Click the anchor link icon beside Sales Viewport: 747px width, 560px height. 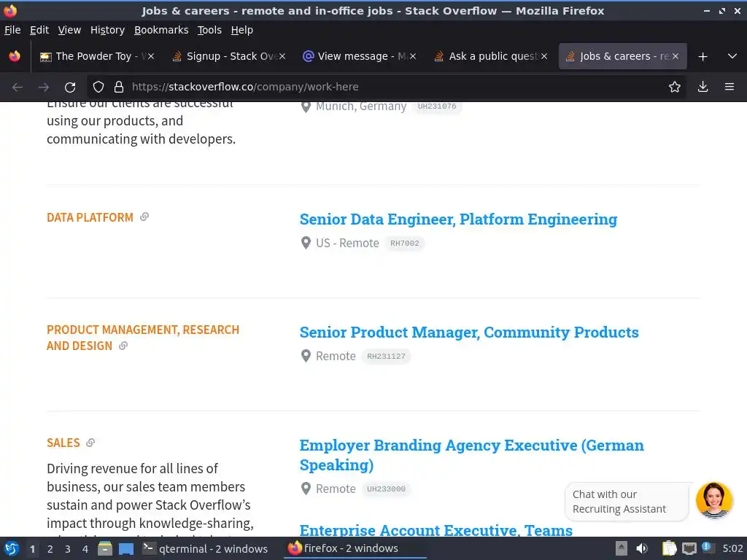(x=90, y=443)
